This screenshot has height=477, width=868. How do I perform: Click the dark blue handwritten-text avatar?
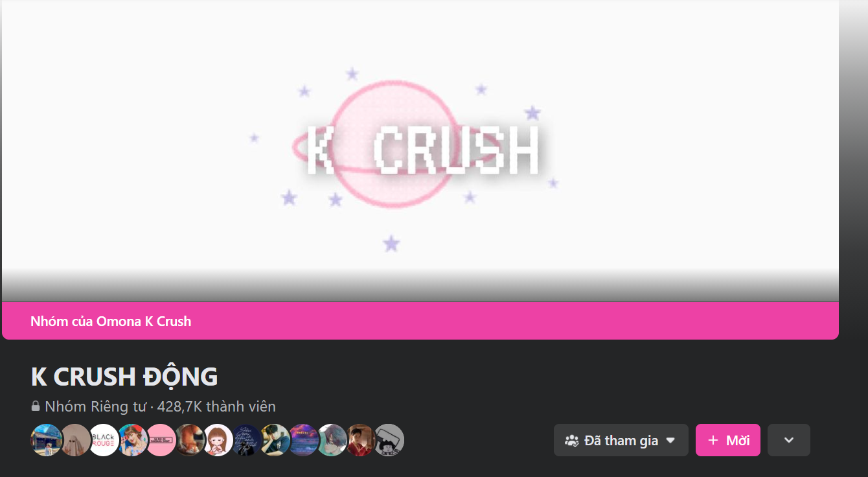(246, 440)
